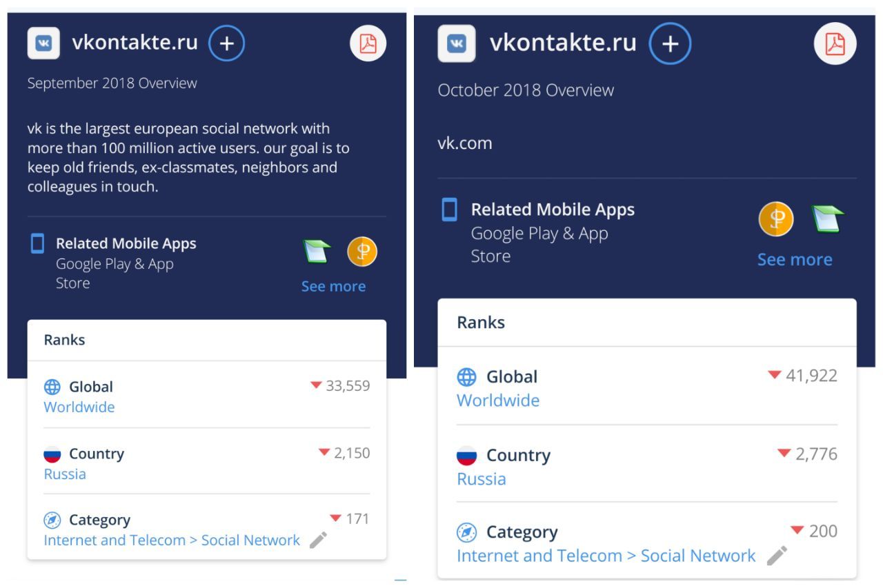Click the Russia flag in September ranks

click(x=52, y=454)
